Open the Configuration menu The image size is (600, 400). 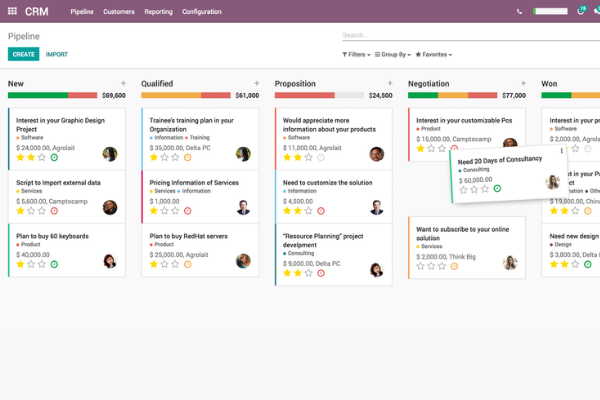tap(202, 11)
